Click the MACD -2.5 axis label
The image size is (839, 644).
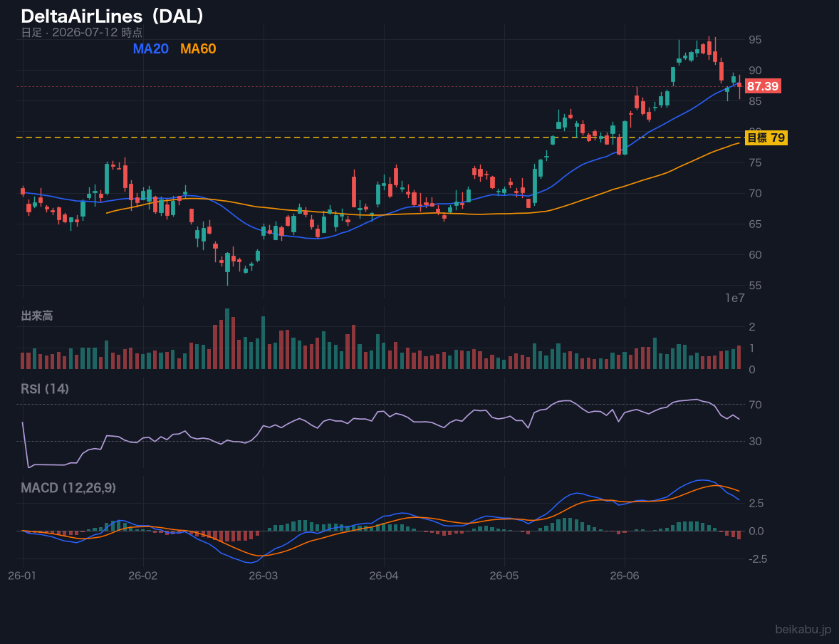coord(756,559)
